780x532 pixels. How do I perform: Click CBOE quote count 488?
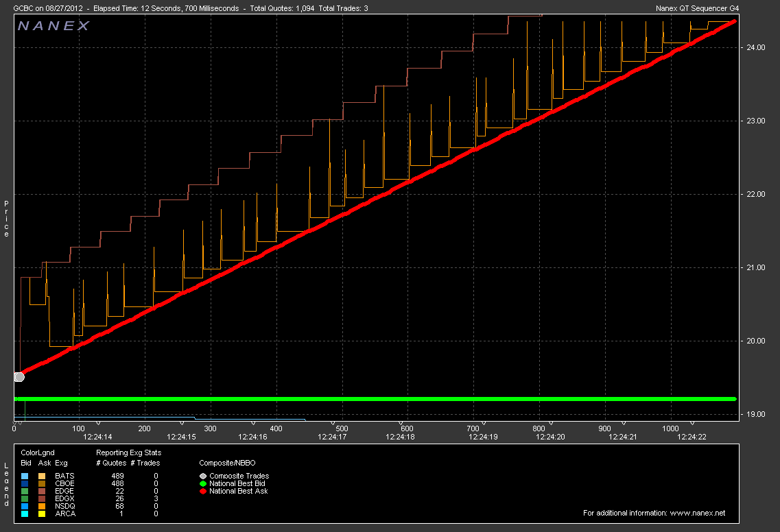point(118,484)
